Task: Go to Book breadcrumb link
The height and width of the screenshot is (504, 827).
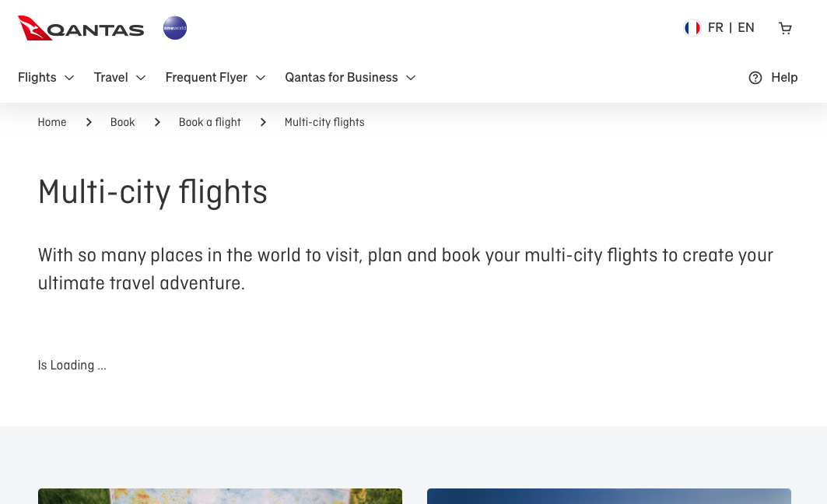Action: [x=123, y=122]
